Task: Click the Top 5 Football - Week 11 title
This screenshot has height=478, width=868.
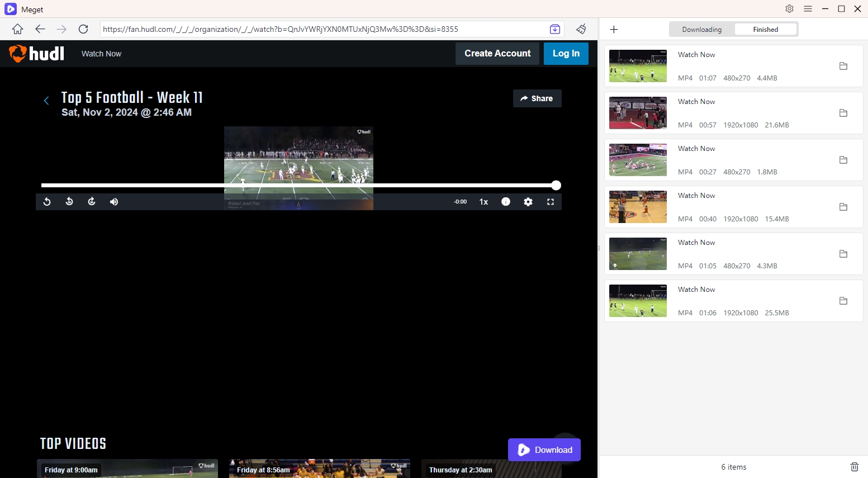Action: [x=132, y=97]
